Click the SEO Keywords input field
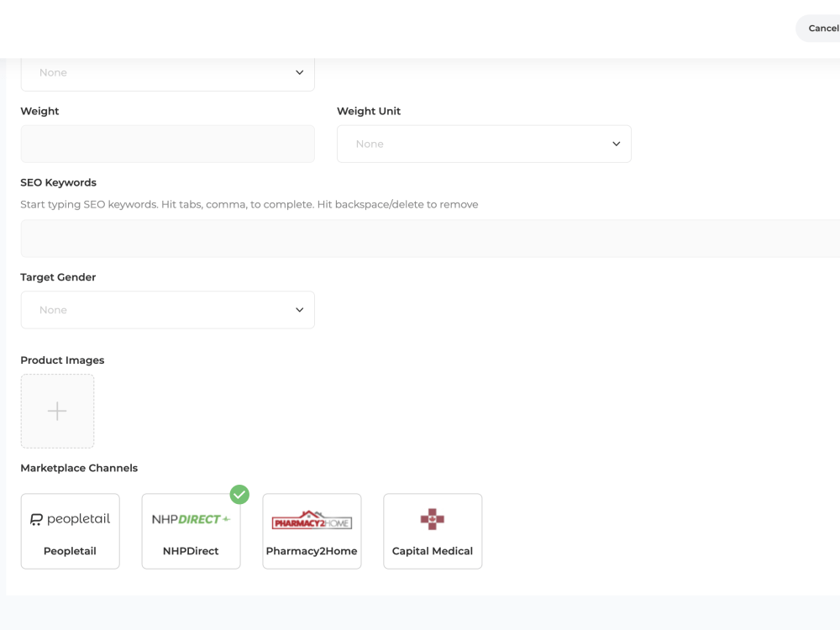 (430, 239)
